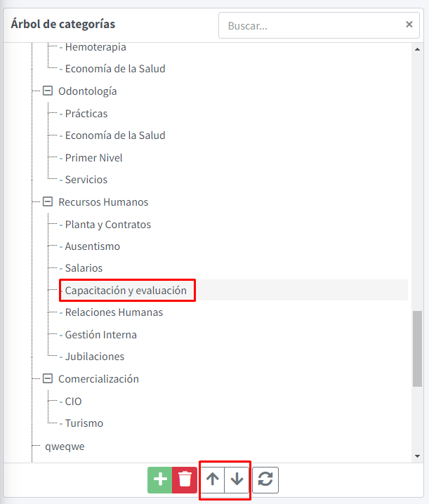Viewport: 429px width, 504px height.
Task: Choose the Ausentismo category
Action: (92, 246)
